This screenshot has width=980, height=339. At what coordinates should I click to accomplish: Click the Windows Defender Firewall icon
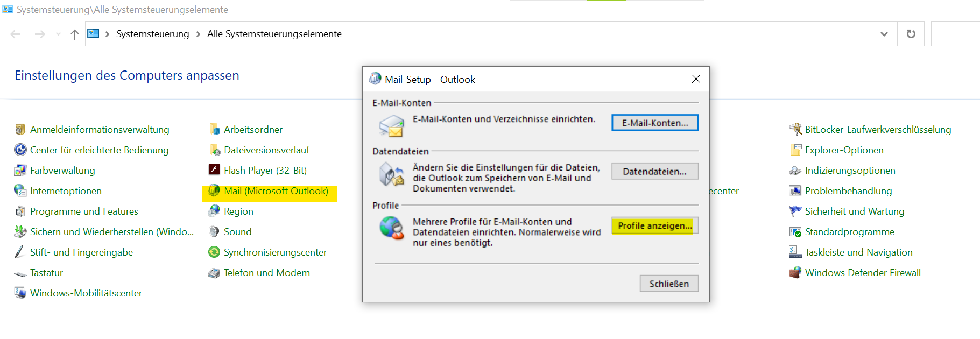(795, 273)
